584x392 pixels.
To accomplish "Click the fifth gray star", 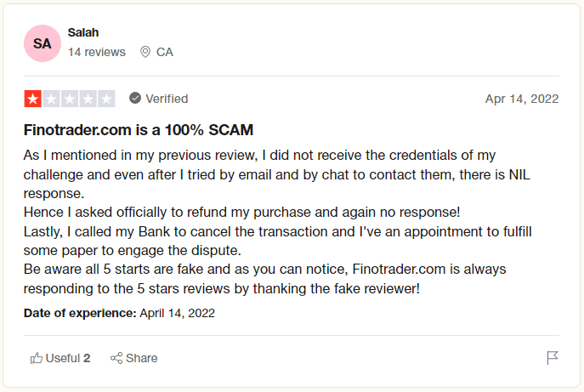I will tap(106, 99).
